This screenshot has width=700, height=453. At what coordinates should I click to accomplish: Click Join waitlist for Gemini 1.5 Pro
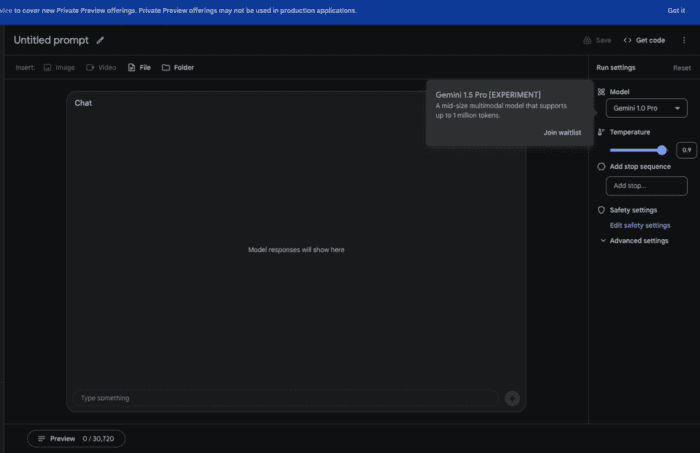[562, 133]
